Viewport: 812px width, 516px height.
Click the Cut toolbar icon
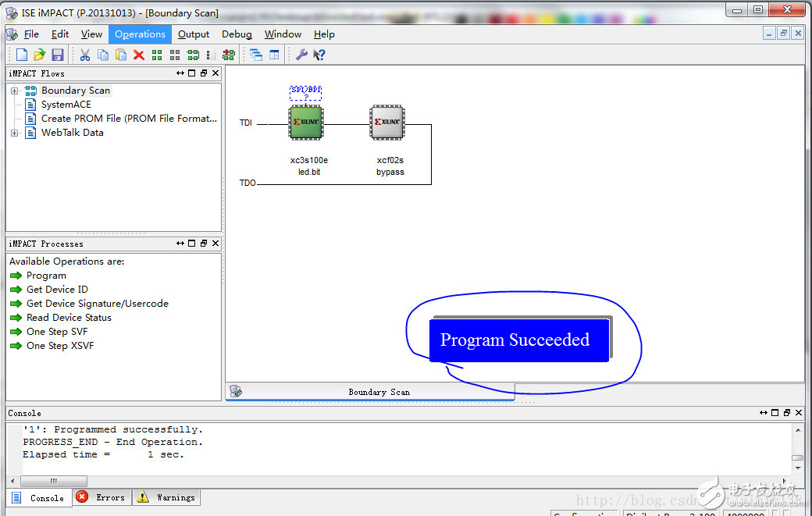click(x=84, y=55)
